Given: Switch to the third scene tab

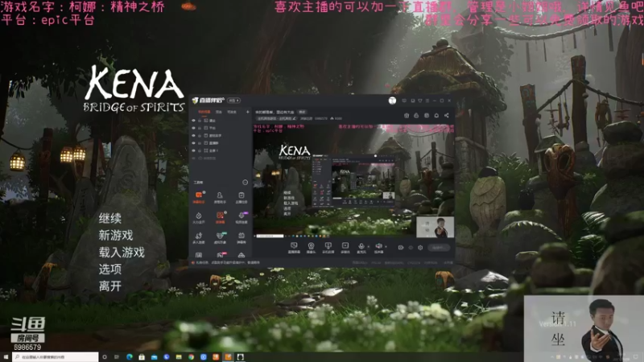Looking at the screenshot, I should (x=232, y=112).
